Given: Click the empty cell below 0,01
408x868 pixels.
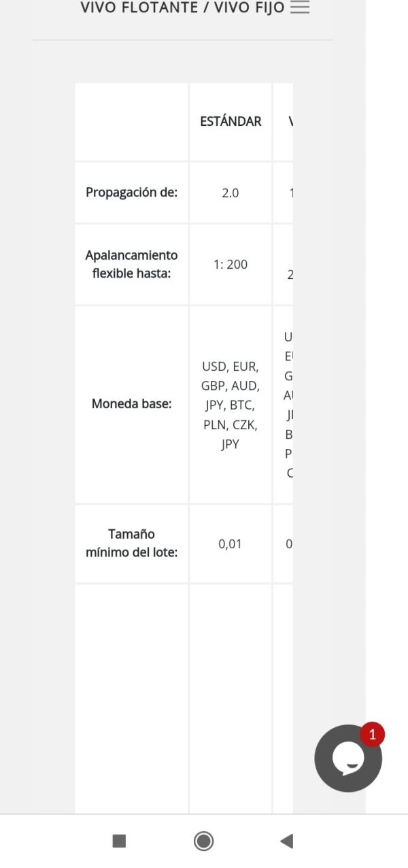Looking at the screenshot, I should click(x=231, y=697).
